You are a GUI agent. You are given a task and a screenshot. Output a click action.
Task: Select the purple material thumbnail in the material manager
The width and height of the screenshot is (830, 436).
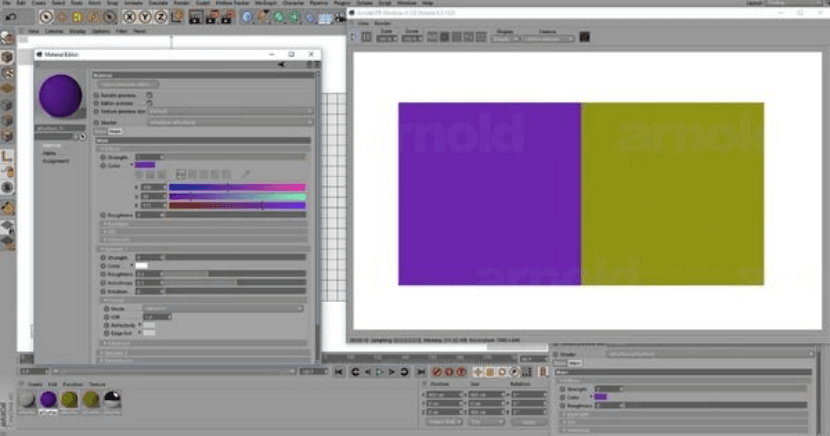click(x=48, y=399)
